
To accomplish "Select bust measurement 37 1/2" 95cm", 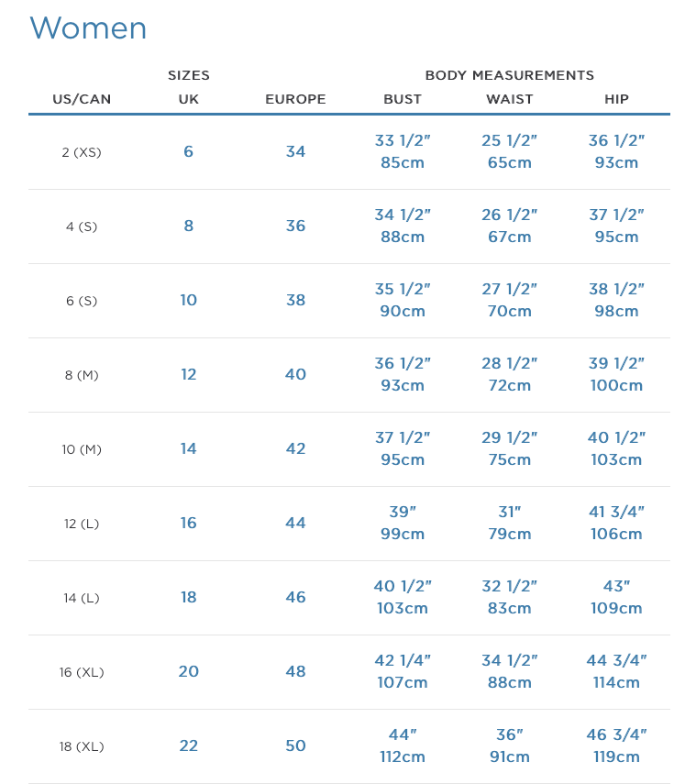I will click(x=403, y=448).
